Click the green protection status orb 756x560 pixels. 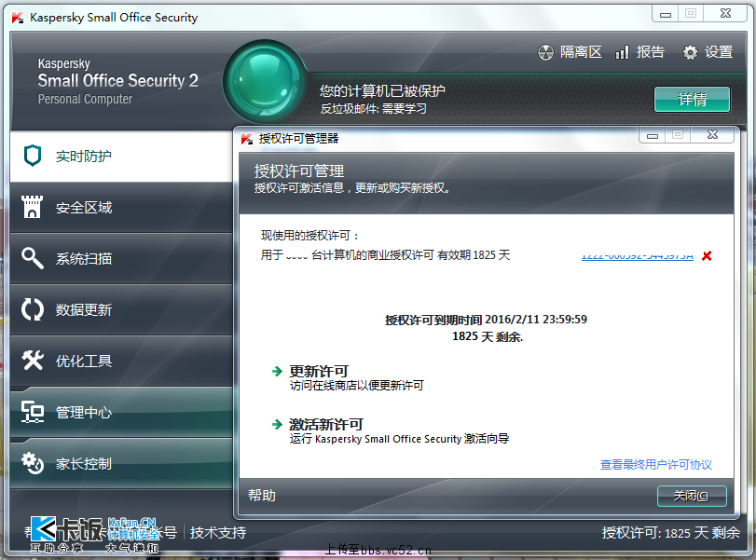tap(265, 82)
